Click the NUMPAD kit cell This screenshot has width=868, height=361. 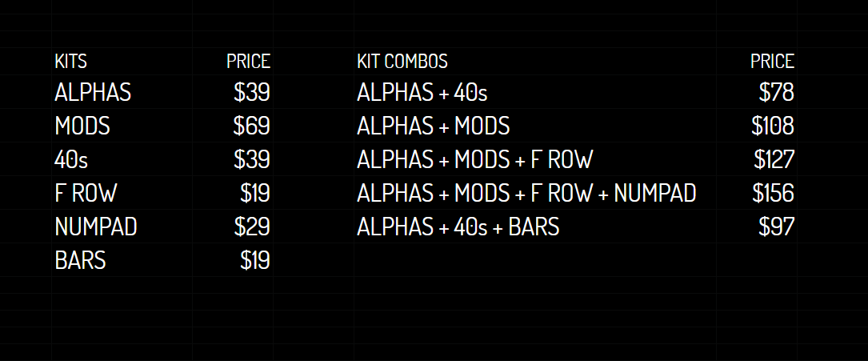coord(96,227)
